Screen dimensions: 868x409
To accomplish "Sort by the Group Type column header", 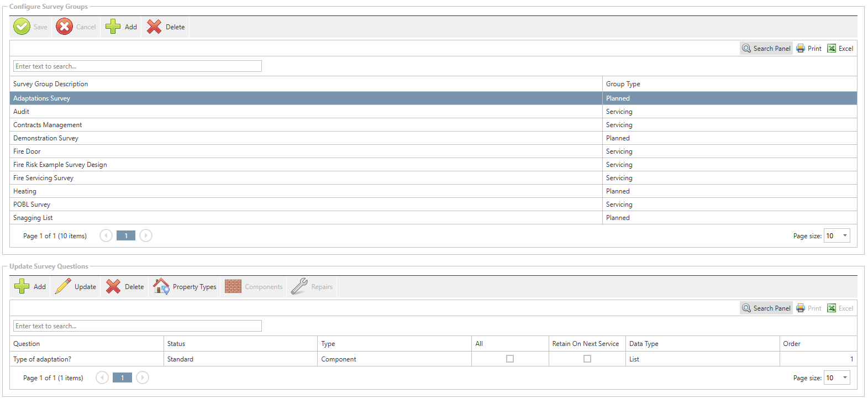I will click(x=623, y=84).
